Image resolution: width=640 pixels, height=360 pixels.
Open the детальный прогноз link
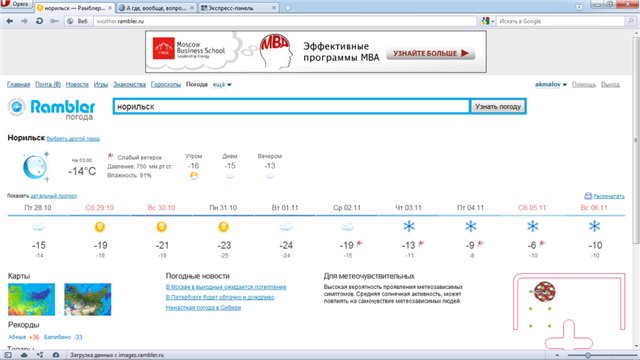point(53,196)
